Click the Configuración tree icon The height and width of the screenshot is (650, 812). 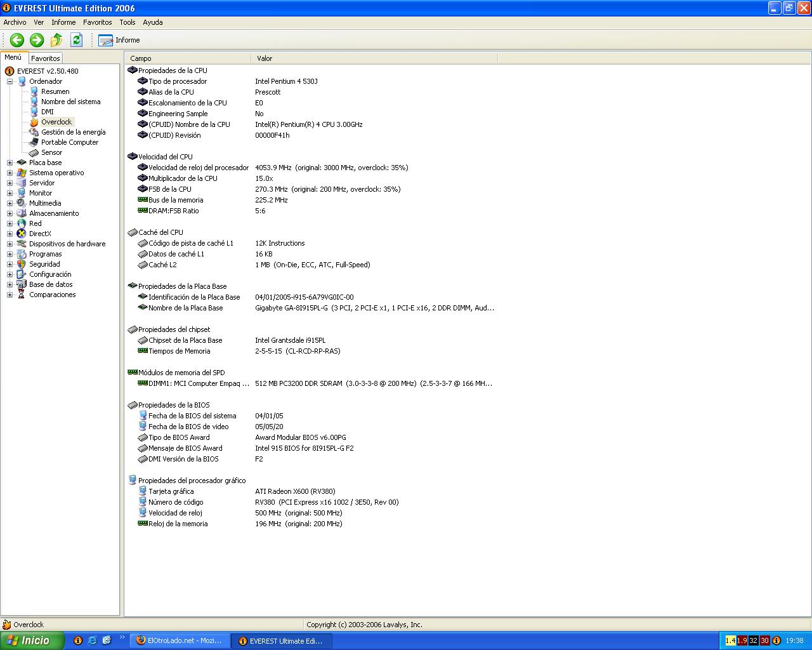pos(22,274)
